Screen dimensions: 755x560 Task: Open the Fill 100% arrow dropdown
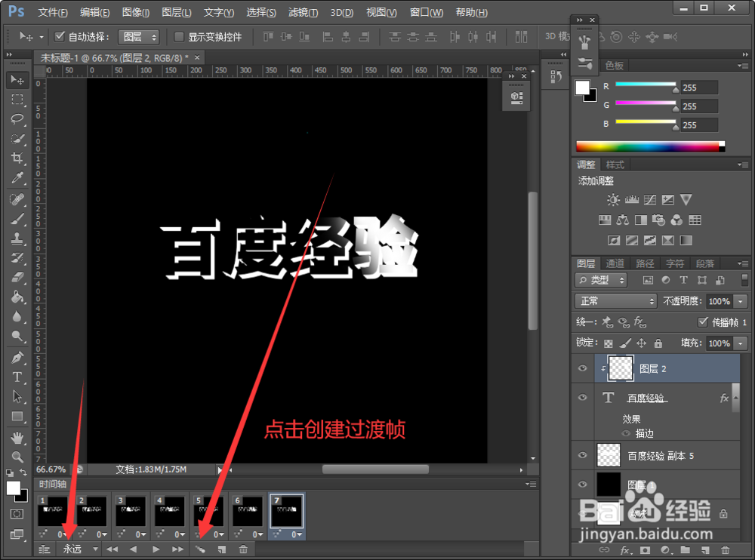pyautogui.click(x=741, y=343)
